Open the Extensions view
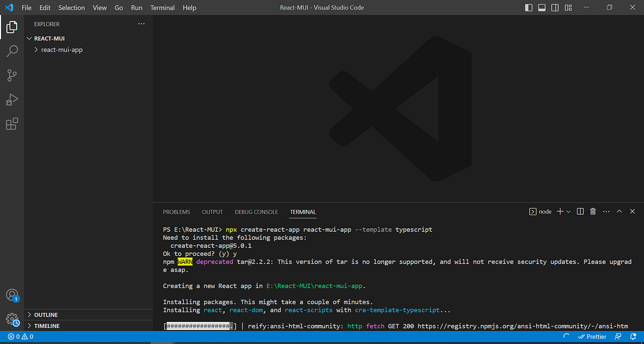 pos(12,124)
